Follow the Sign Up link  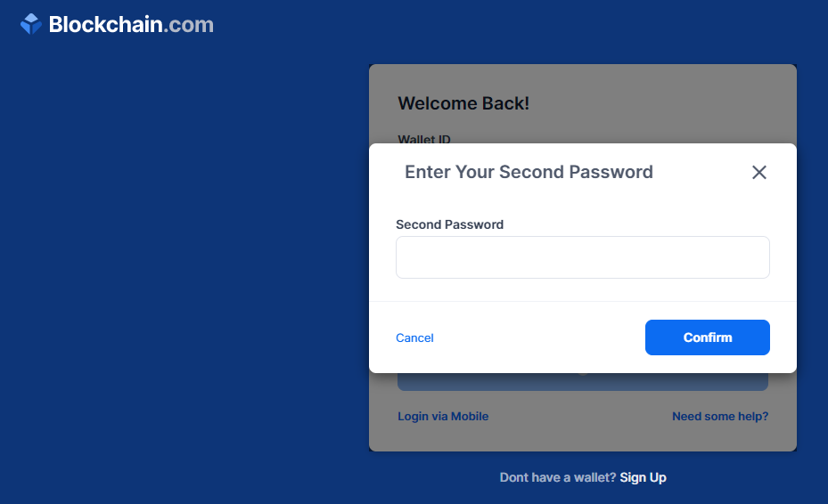[x=643, y=477]
